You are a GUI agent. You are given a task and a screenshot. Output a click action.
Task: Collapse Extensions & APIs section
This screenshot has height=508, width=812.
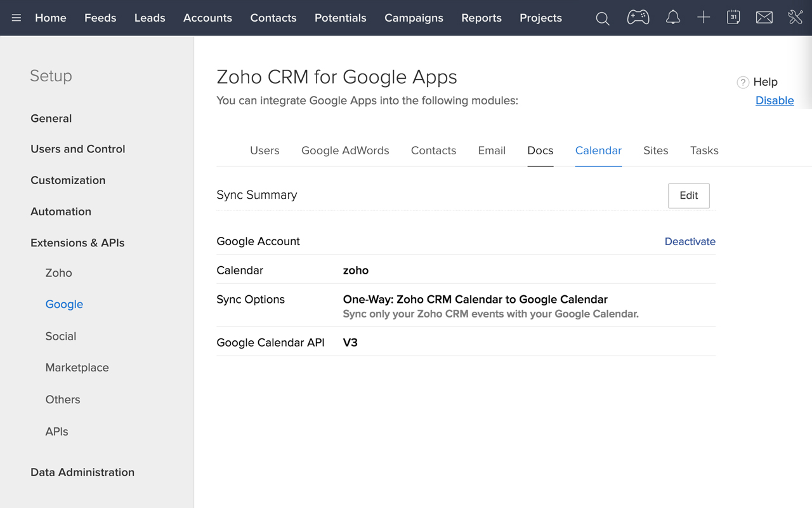(x=77, y=243)
